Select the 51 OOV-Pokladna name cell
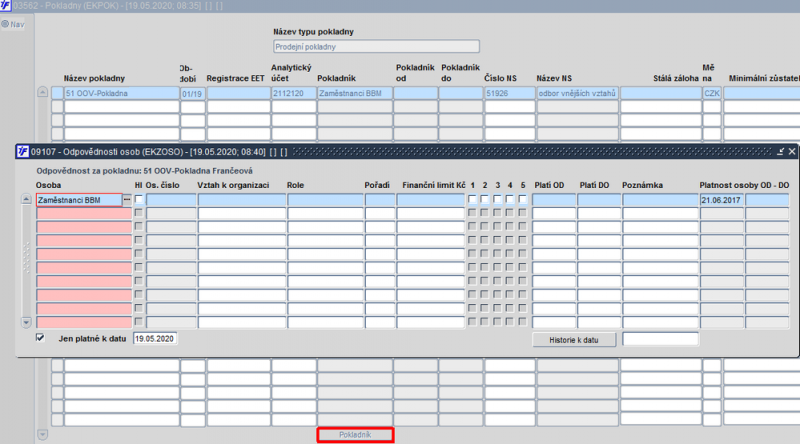Screen dimensions: 800x444 [121, 93]
